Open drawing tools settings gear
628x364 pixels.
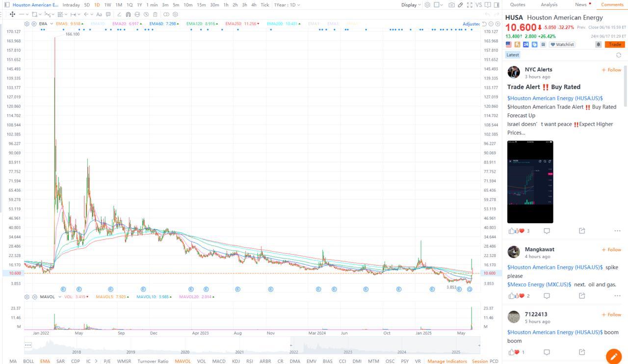(175, 14)
